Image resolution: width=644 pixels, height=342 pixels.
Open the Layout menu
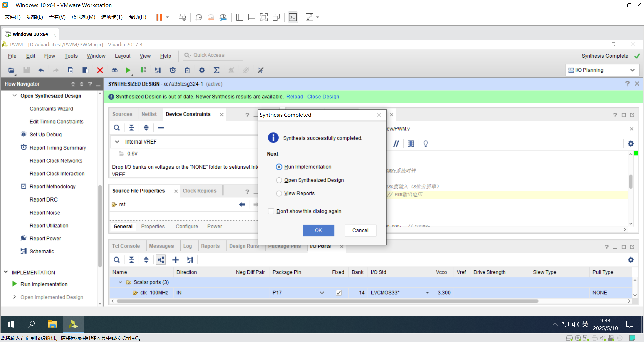point(122,56)
